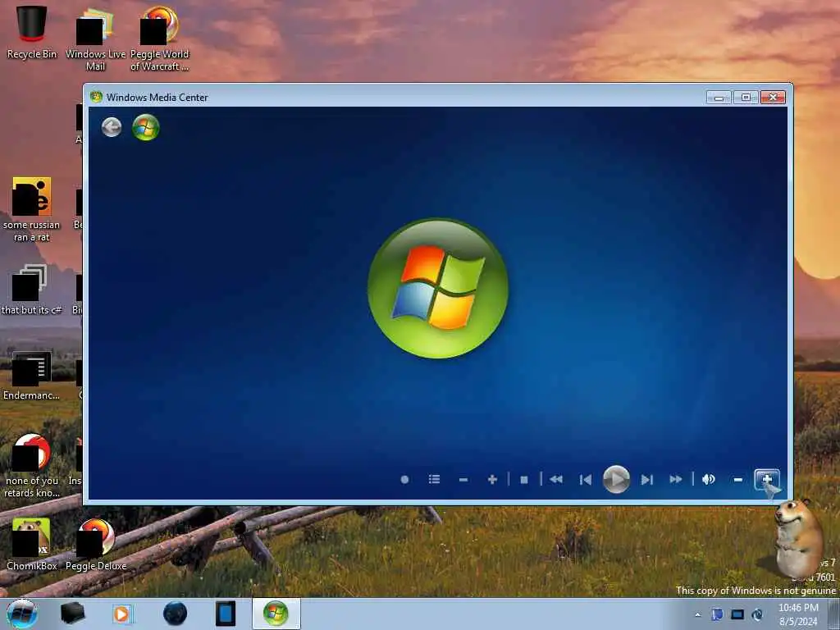The image size is (840, 630).
Task: Launch Windows Media Player from the taskbar
Action: [122, 614]
